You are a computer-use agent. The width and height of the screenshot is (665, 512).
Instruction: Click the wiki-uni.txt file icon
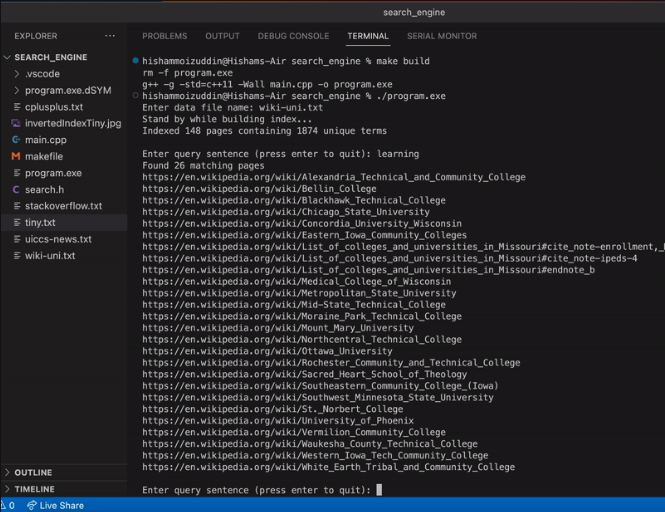pyautogui.click(x=17, y=256)
